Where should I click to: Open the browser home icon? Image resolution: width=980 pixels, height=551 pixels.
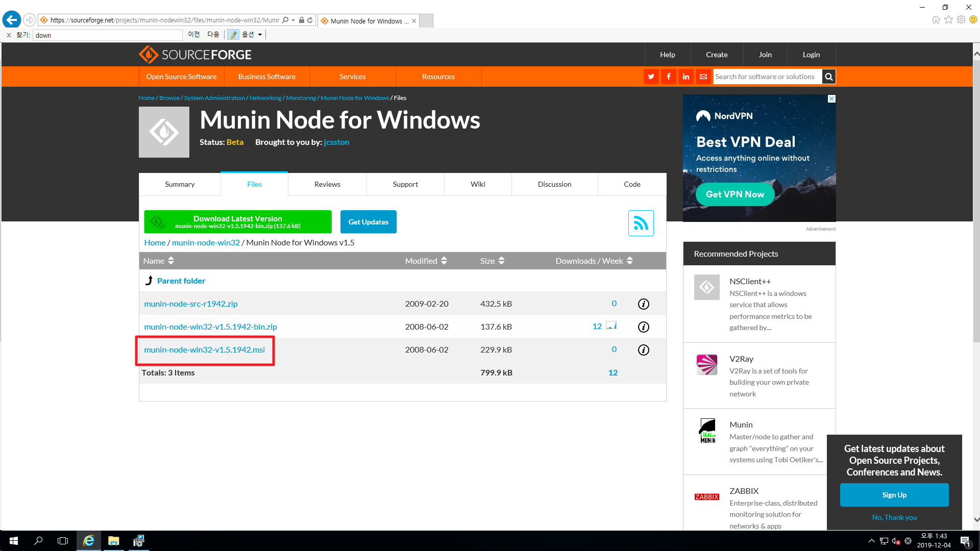(936, 19)
